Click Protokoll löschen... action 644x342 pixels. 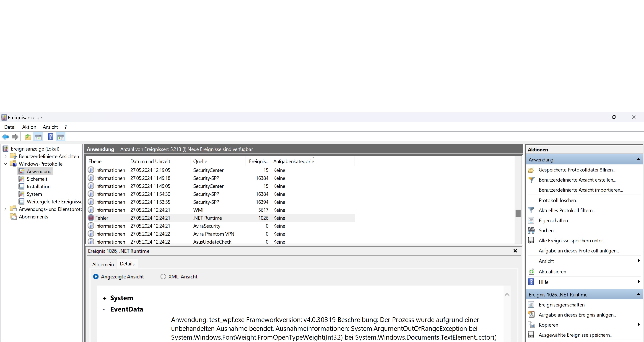pos(558,200)
